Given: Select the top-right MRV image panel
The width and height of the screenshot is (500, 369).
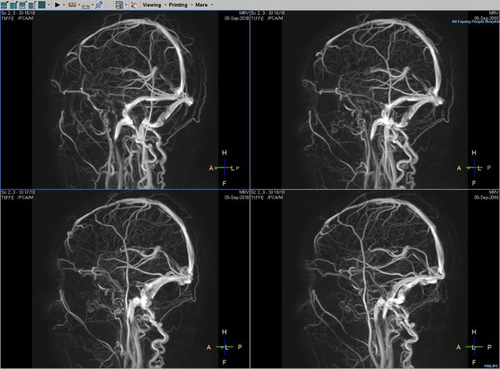Looking at the screenshot, I should click(375, 100).
